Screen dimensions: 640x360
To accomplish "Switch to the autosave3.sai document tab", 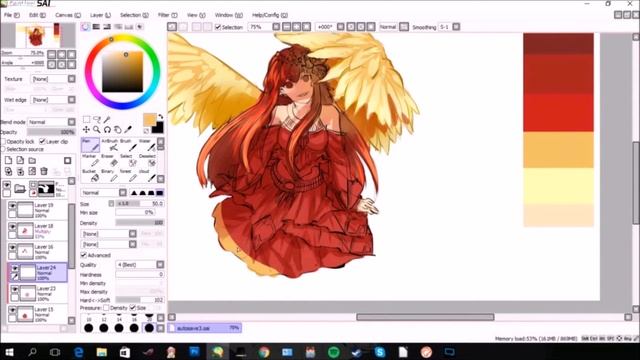I will [x=204, y=328].
